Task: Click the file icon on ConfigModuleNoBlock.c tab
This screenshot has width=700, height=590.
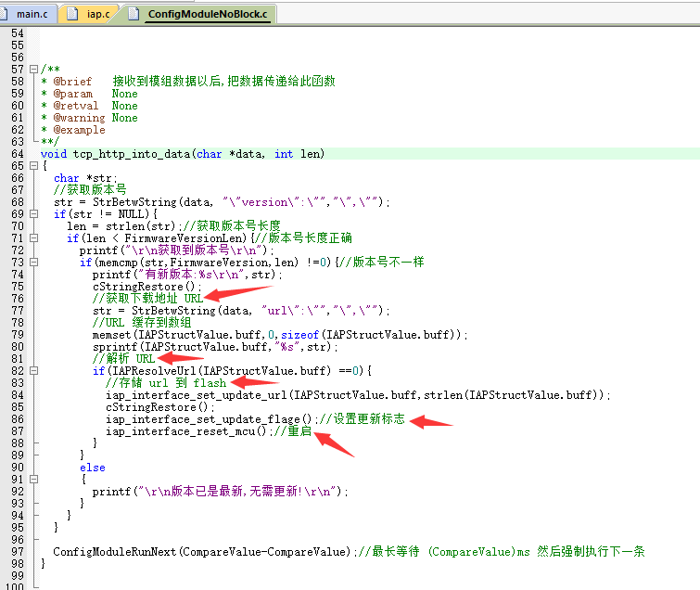Action: tap(133, 14)
